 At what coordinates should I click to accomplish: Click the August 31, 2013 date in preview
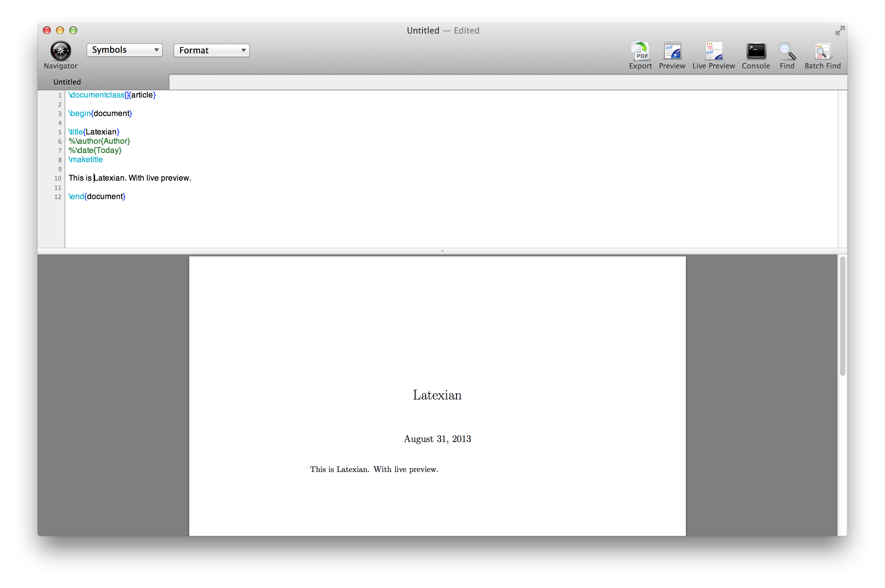pos(437,439)
